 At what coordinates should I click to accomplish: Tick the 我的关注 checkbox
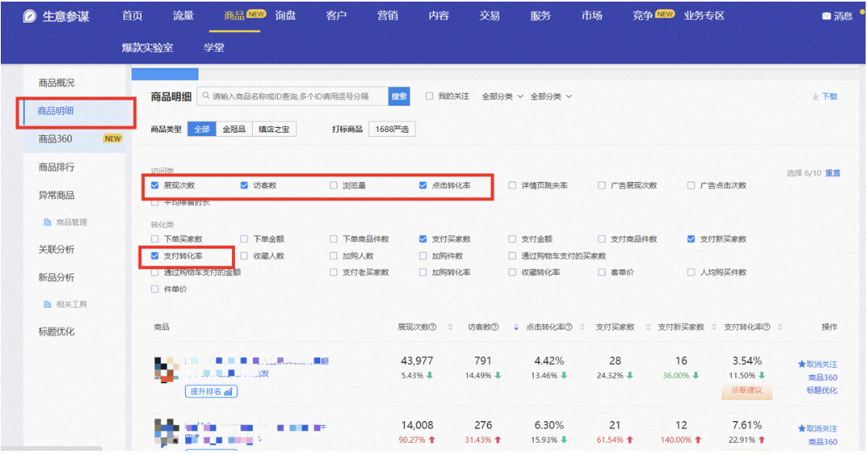429,97
